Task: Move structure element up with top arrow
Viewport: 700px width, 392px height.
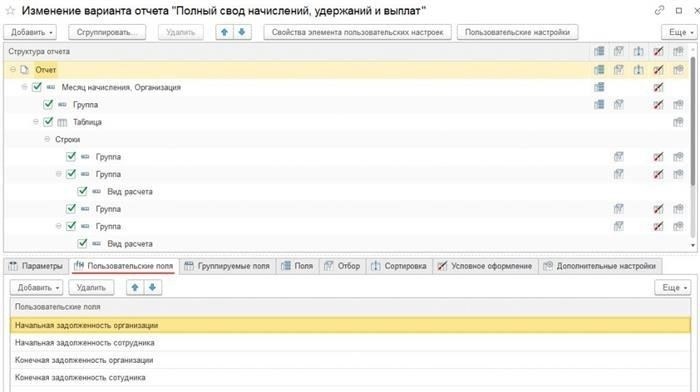Action: [x=225, y=32]
